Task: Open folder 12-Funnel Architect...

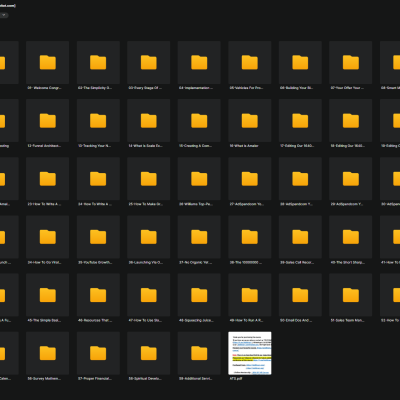Action: click(48, 121)
